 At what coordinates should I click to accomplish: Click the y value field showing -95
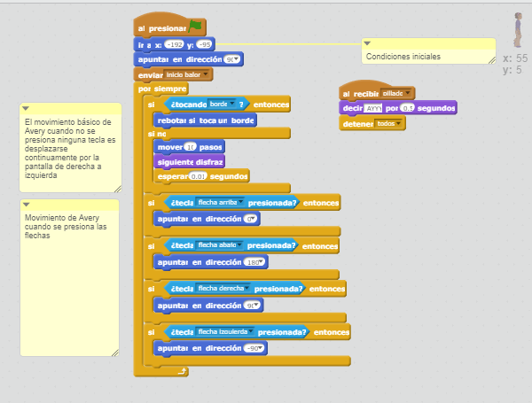(x=204, y=44)
